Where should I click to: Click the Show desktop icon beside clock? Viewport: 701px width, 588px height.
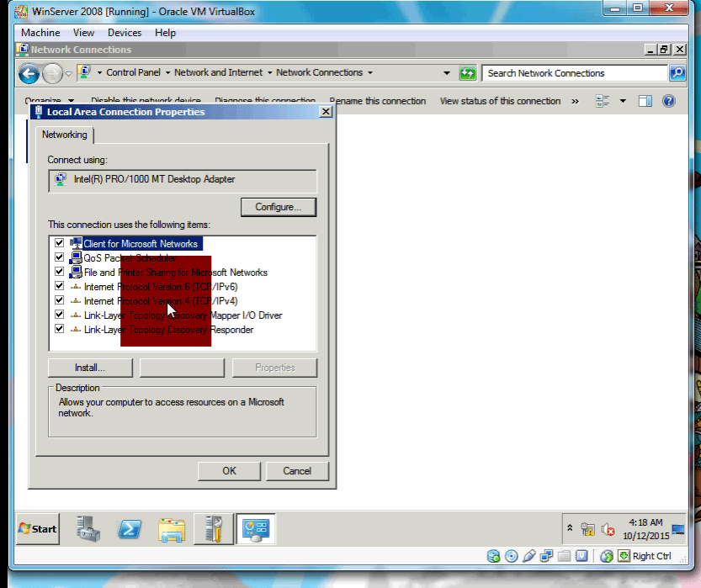677,529
